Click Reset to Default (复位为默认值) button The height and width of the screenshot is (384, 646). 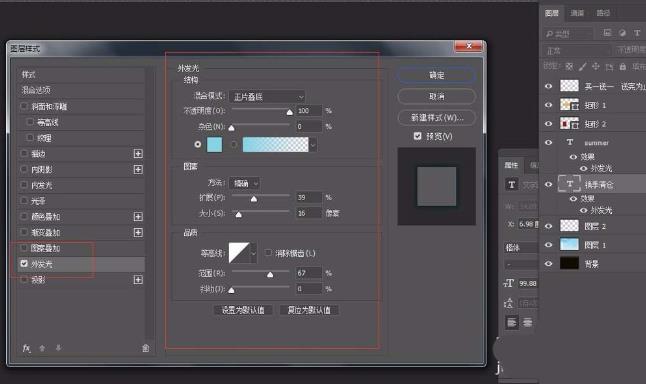click(309, 310)
